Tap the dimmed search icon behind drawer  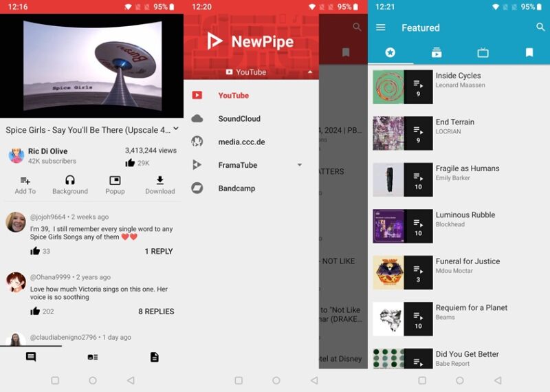(357, 27)
